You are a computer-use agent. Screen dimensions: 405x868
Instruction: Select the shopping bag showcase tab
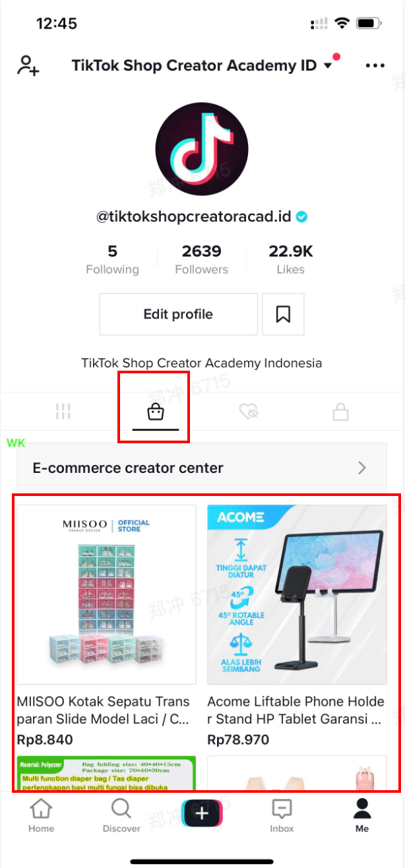156,412
